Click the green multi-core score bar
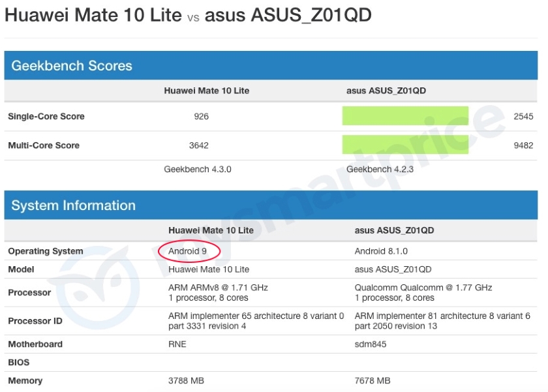Screen dimensions: 548x392 click(405, 145)
